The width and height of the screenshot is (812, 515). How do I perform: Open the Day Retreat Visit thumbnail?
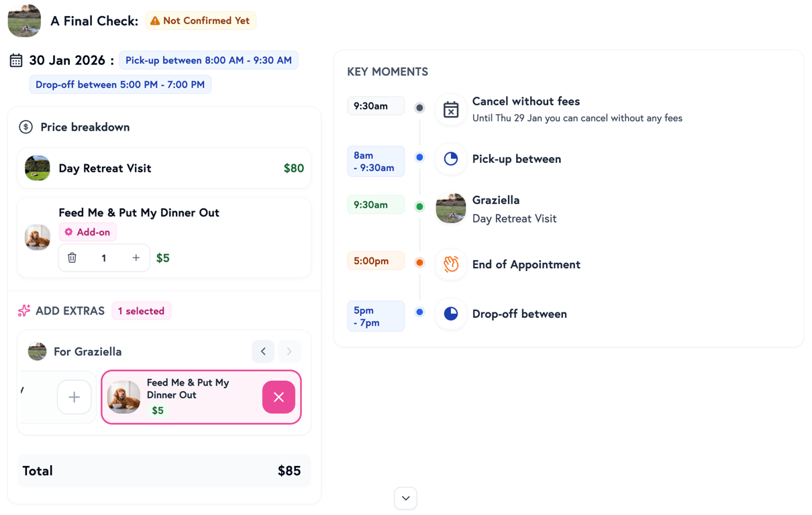coord(38,168)
